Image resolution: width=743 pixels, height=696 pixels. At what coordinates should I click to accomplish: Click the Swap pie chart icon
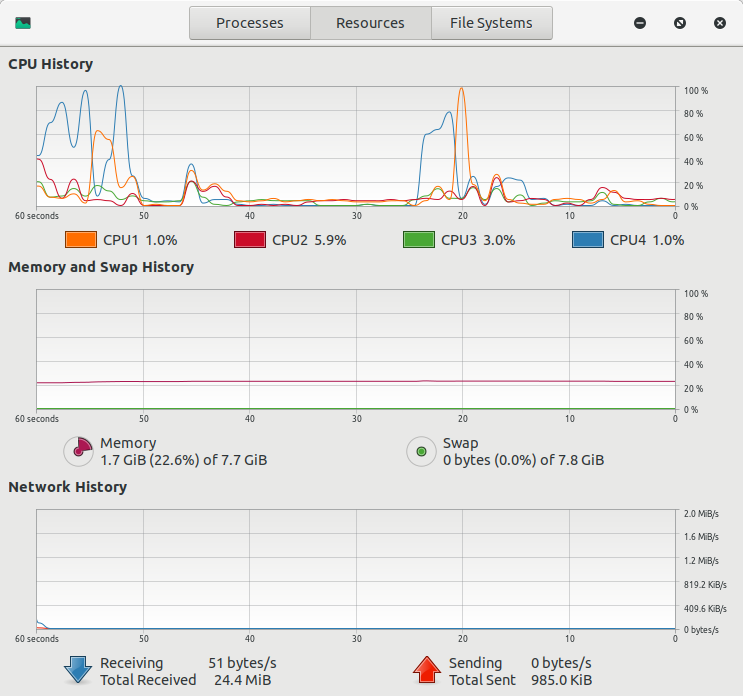click(x=421, y=452)
